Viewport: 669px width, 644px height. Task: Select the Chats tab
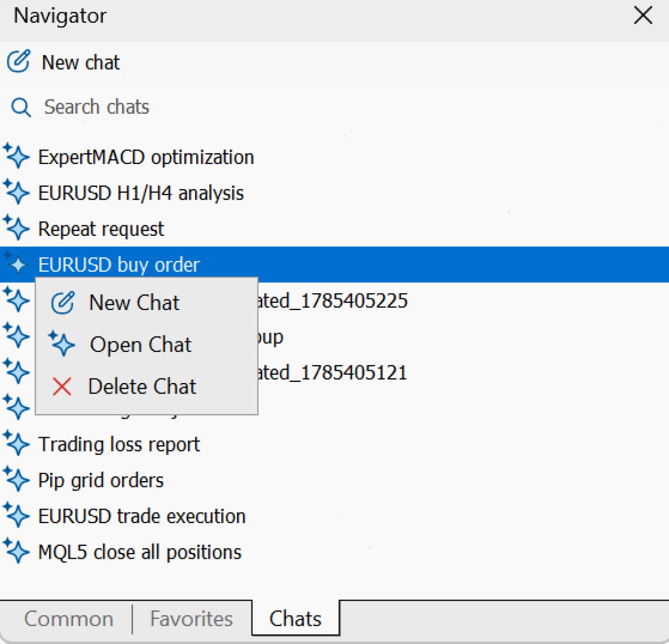(x=295, y=618)
